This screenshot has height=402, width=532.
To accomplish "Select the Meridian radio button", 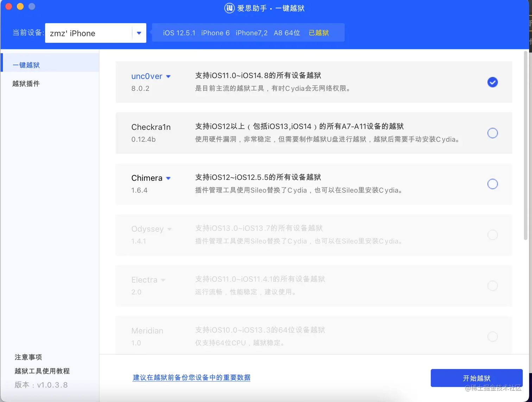I will [x=493, y=337].
